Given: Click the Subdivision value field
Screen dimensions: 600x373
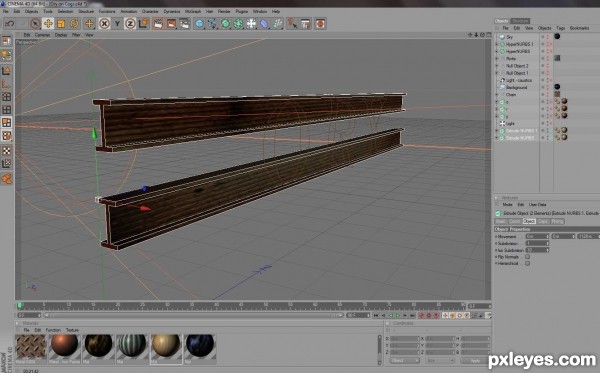Looking at the screenshot, I should (x=537, y=243).
